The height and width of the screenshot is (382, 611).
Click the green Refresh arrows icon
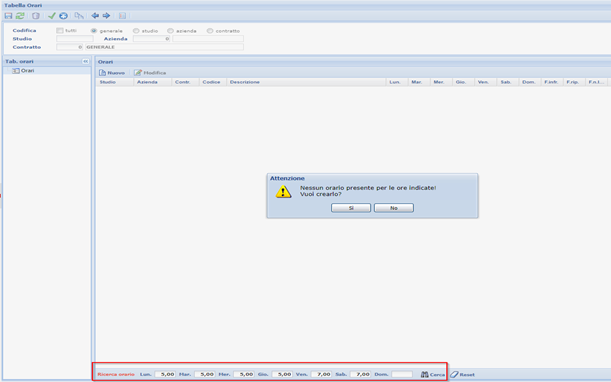pos(20,16)
